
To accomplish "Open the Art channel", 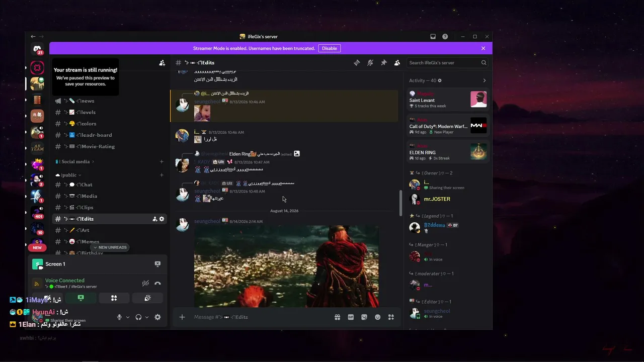I will [111, 230].
